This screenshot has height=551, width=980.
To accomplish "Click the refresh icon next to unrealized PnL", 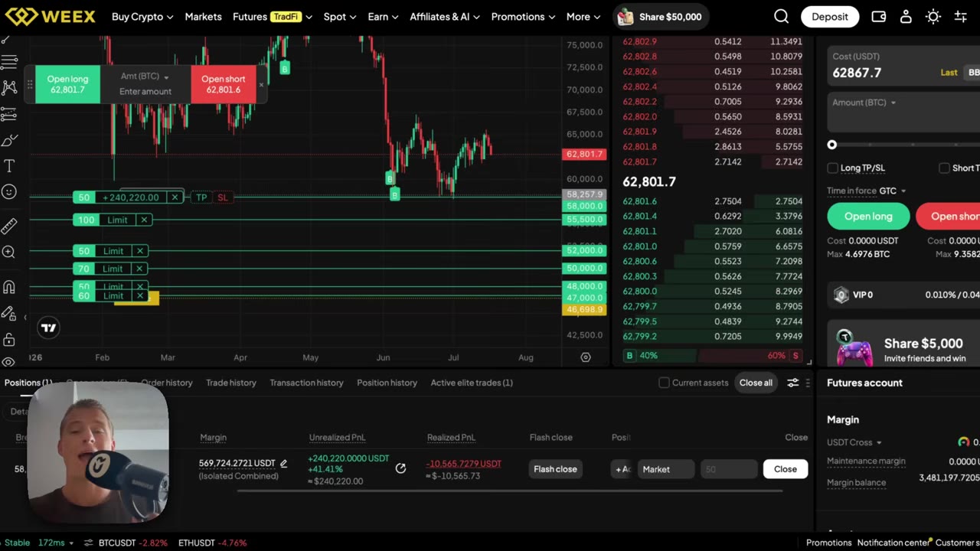I will (x=400, y=468).
